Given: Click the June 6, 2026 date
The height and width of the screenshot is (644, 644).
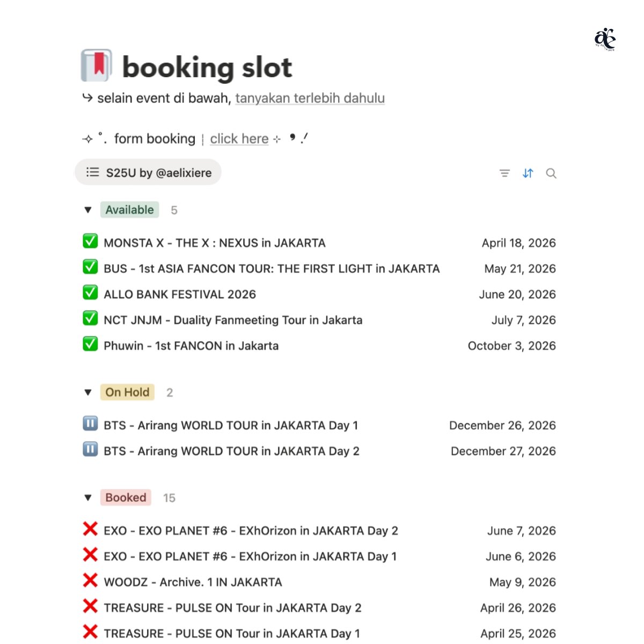Looking at the screenshot, I should 521,557.
